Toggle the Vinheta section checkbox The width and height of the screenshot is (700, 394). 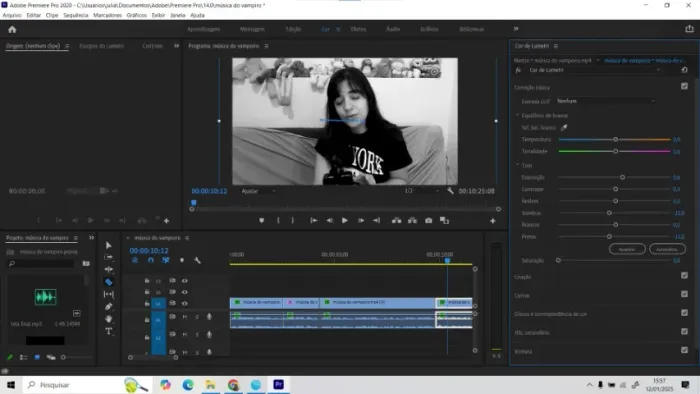pos(684,350)
